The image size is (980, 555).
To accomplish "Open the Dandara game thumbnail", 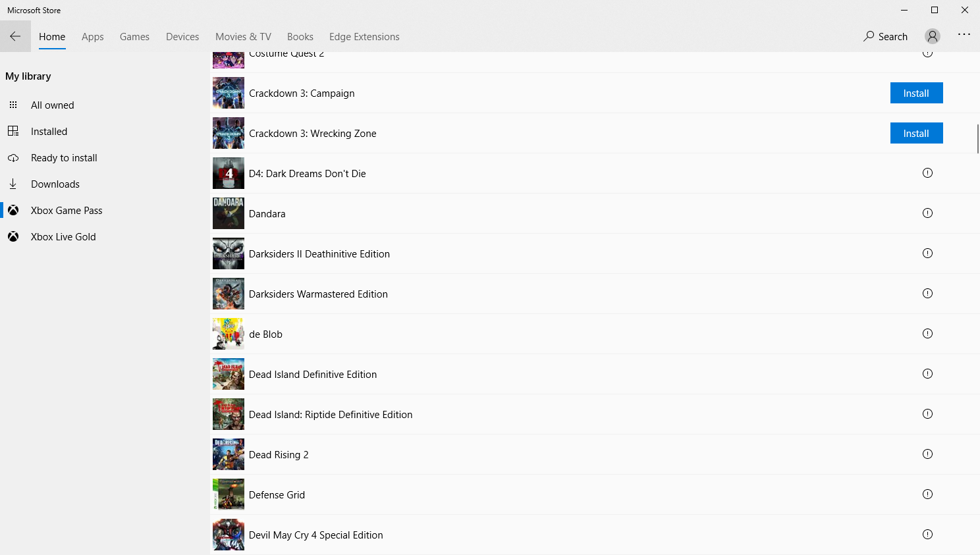I will coord(229,213).
